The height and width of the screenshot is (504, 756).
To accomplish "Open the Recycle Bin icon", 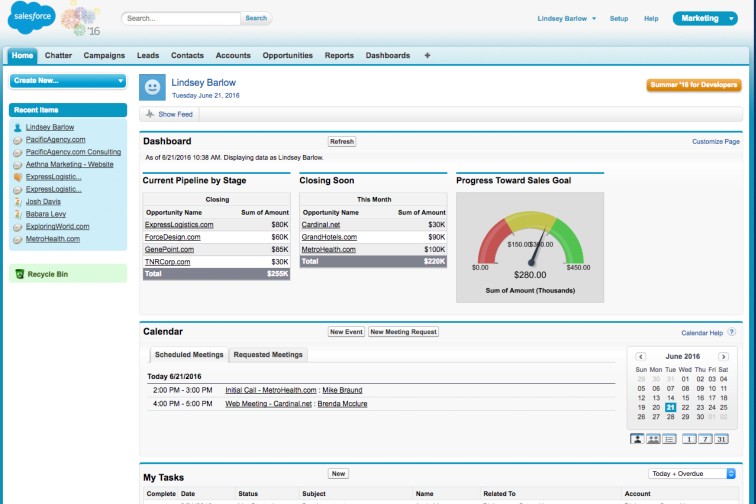I will click(x=19, y=274).
